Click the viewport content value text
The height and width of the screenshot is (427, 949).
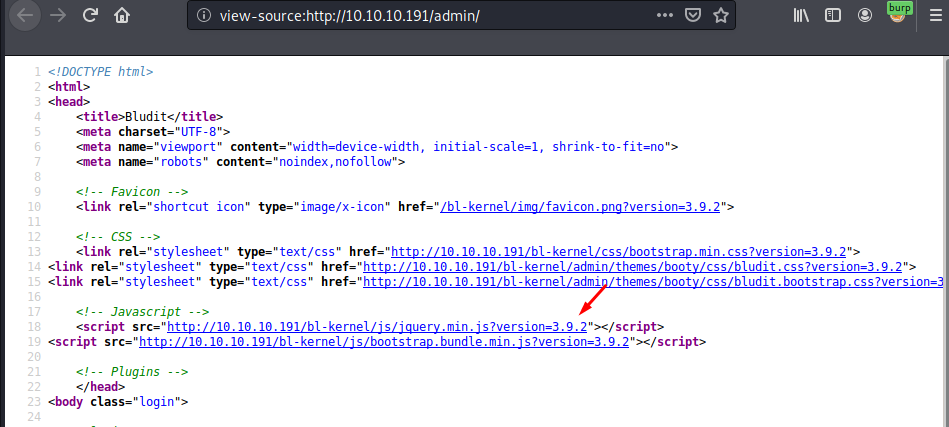[x=479, y=147]
